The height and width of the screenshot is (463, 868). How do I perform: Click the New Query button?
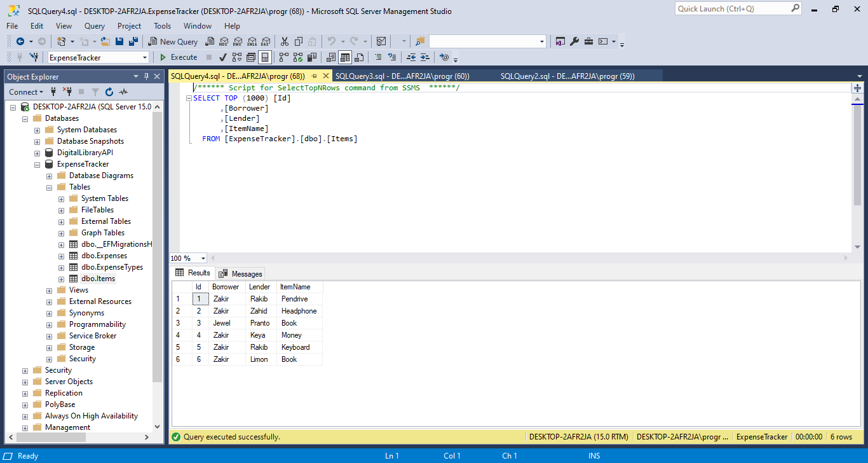tap(173, 41)
